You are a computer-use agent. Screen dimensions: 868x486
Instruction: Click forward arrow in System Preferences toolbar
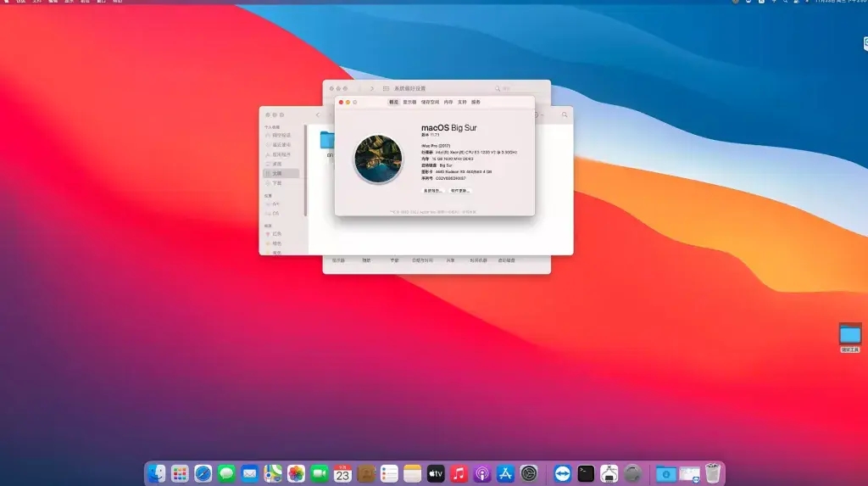tap(372, 89)
